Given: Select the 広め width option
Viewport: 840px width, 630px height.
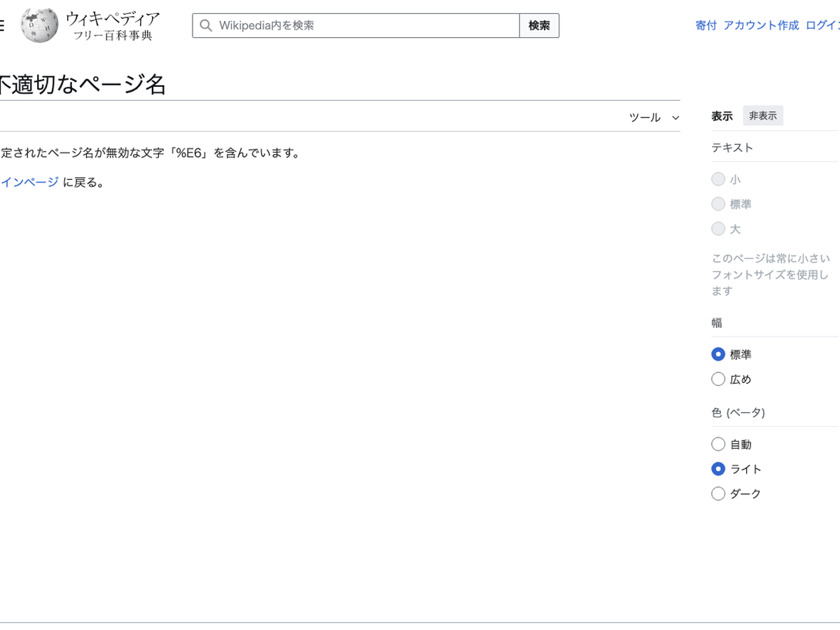Looking at the screenshot, I should (x=718, y=379).
